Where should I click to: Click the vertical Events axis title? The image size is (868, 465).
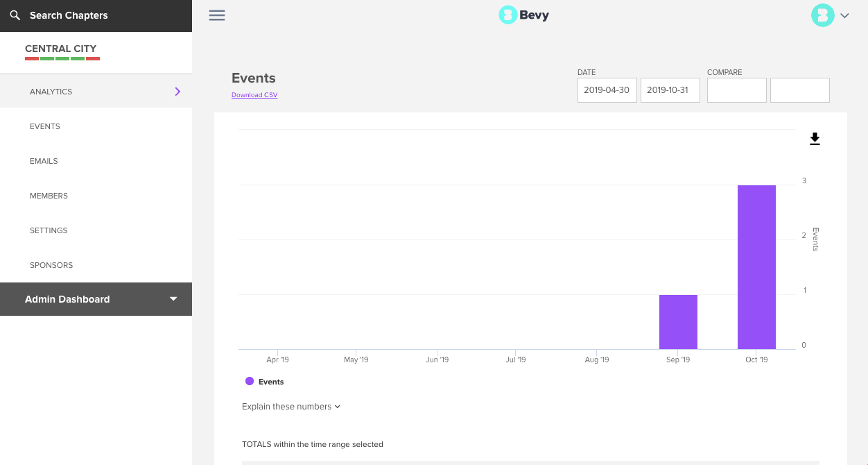815,239
